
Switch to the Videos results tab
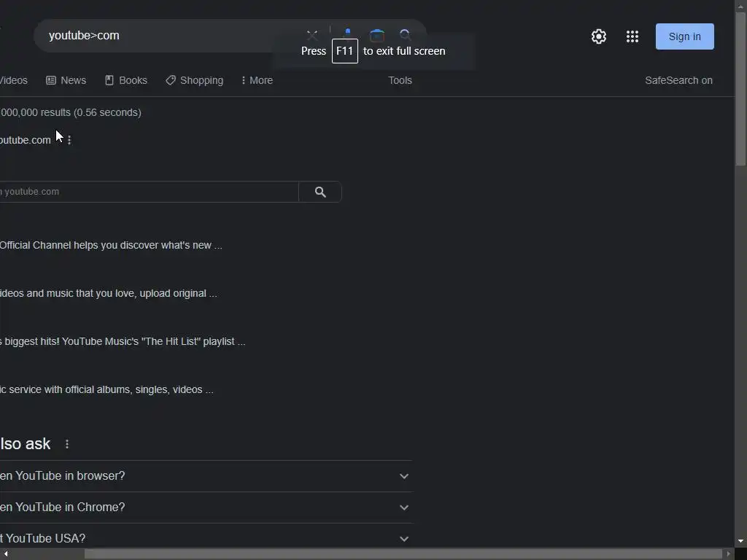tap(13, 80)
